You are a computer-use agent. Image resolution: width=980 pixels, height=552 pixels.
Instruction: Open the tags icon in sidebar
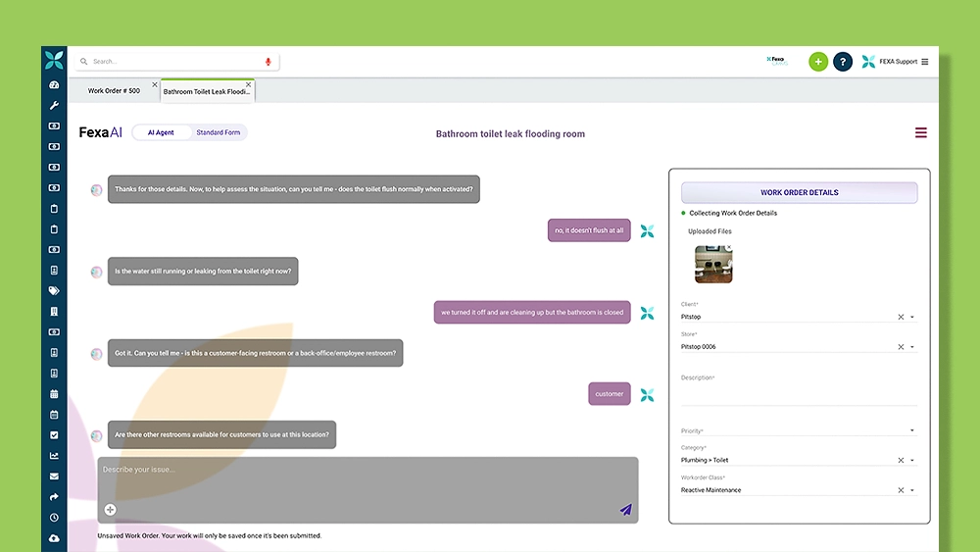tap(54, 290)
